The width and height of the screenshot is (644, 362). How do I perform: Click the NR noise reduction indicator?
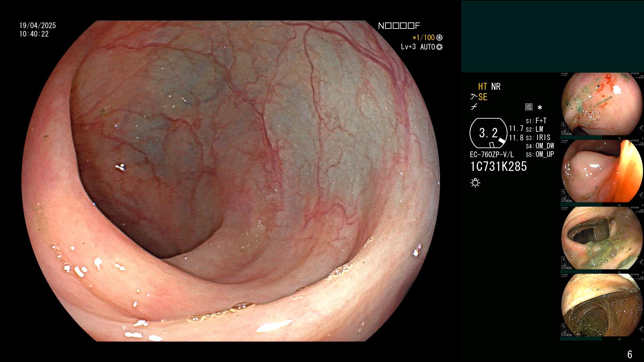pyautogui.click(x=496, y=86)
